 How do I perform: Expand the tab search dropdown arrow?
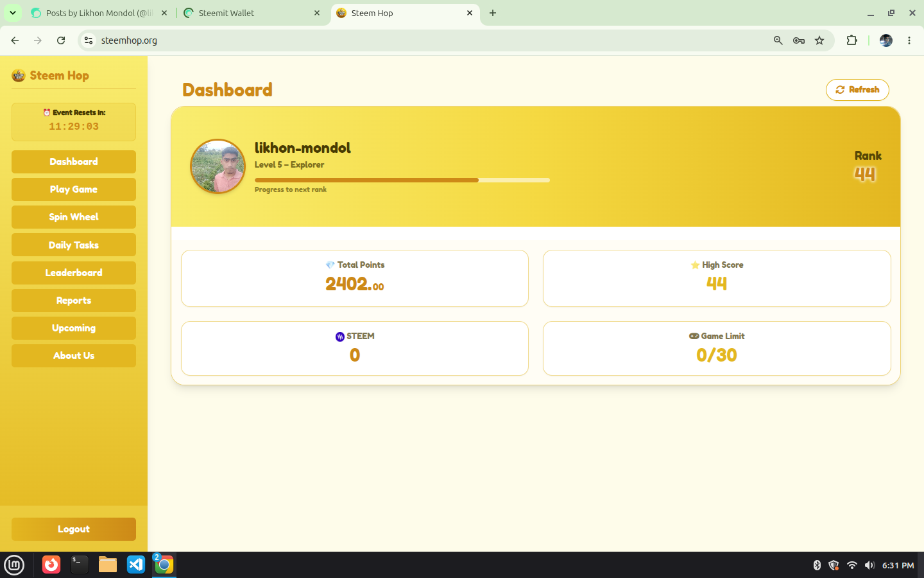pyautogui.click(x=13, y=13)
